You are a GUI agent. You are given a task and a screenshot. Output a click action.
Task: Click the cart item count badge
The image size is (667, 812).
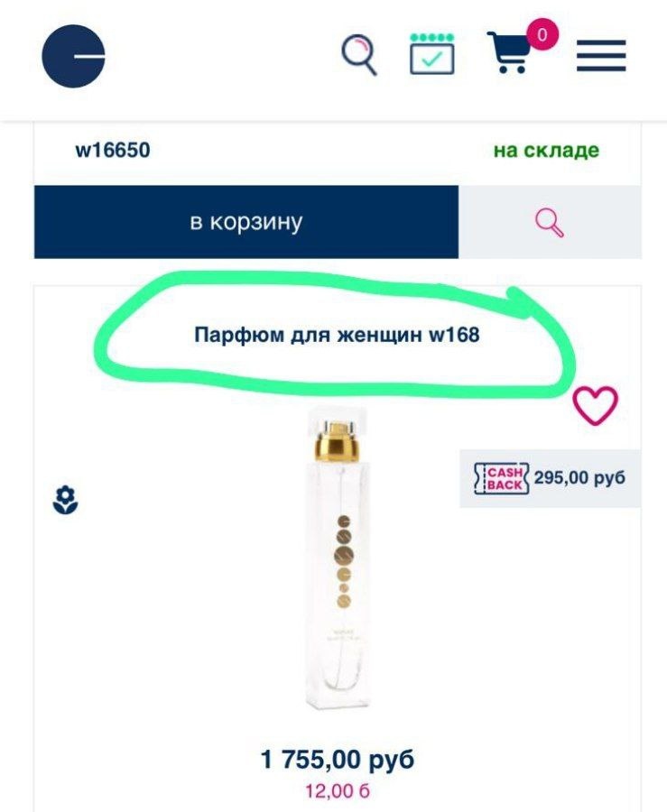[x=542, y=34]
